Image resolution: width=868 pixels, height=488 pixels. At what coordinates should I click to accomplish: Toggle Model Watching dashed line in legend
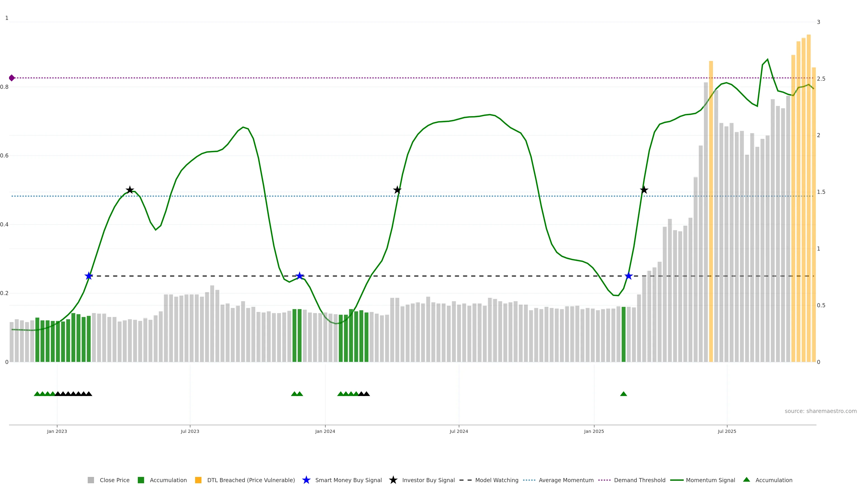tap(496, 480)
